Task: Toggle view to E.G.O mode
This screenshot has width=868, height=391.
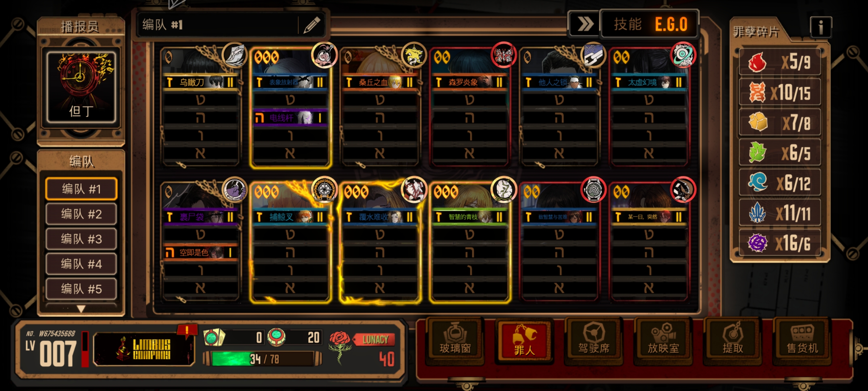Action: pyautogui.click(x=671, y=25)
